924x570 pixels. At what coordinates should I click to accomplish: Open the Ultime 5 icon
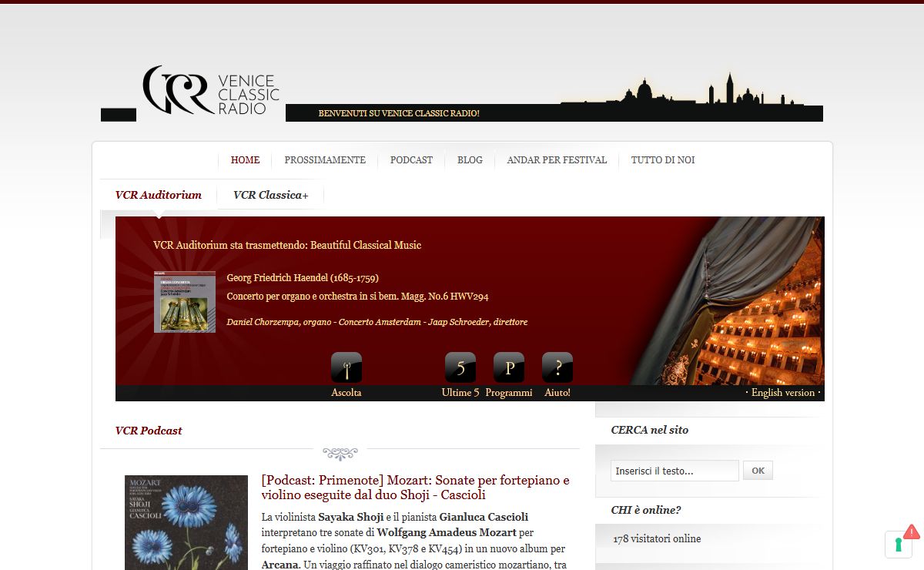click(460, 367)
